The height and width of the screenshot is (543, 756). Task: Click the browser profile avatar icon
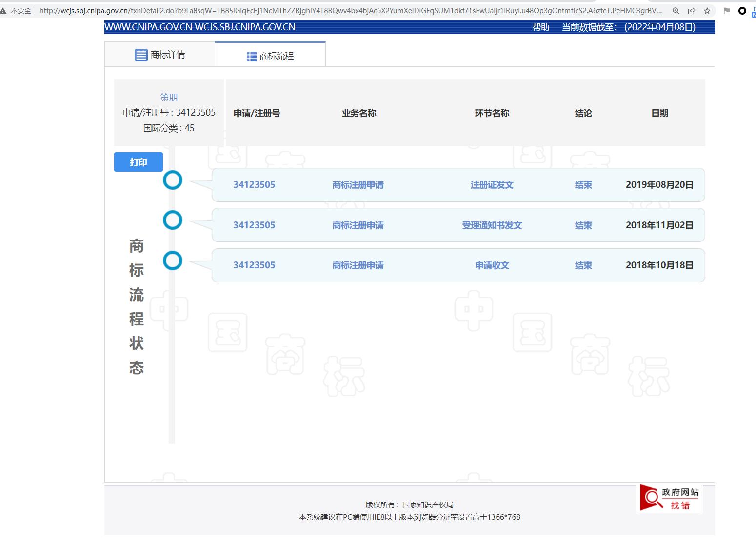[x=742, y=10]
